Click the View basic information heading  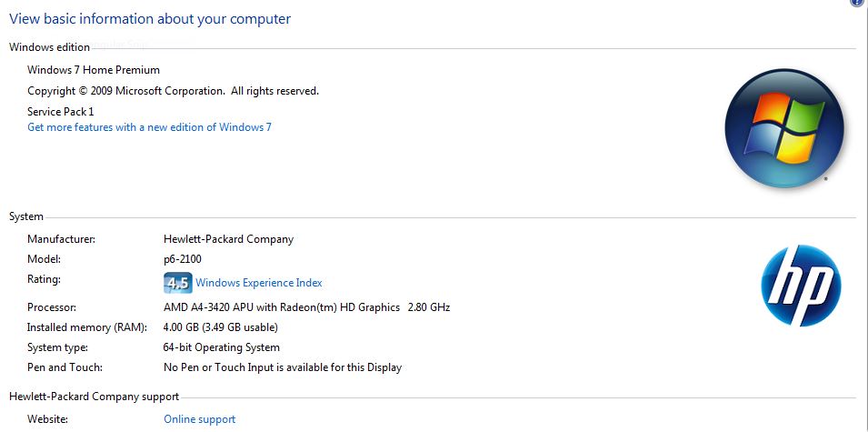coord(150,19)
